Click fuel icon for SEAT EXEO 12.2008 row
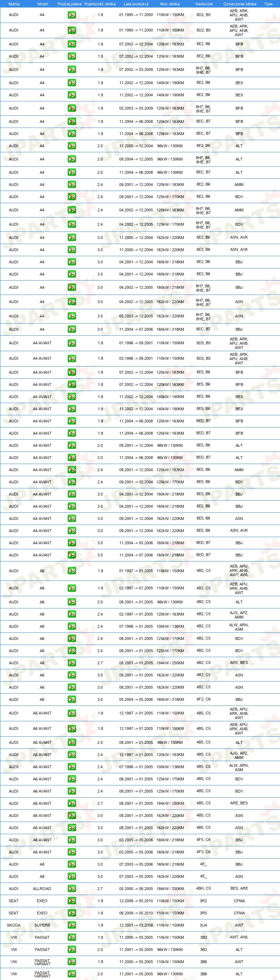Viewport: 280px width, 980px height. pos(72,900)
